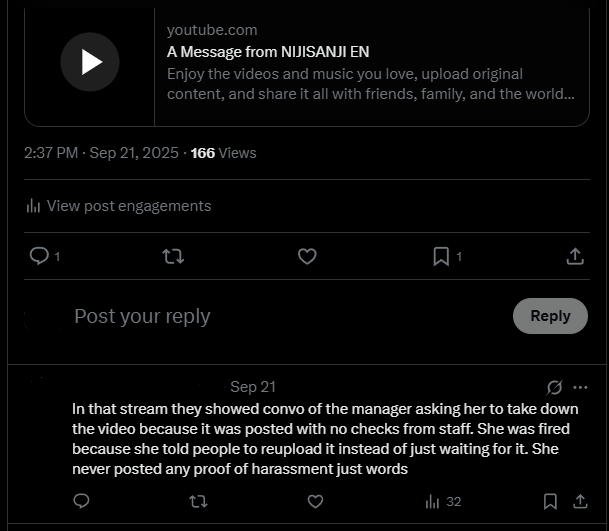This screenshot has height=531, width=609.
Task: Like the main post with the heart
Action: coord(307,257)
